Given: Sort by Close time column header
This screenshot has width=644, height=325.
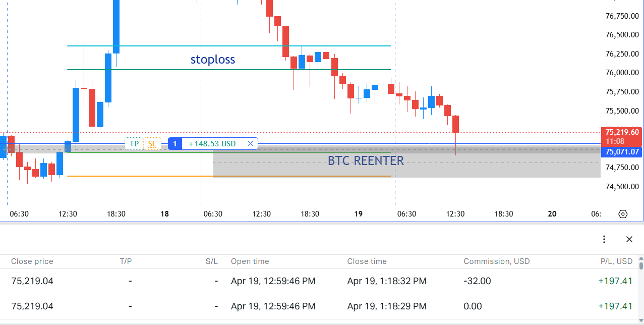Looking at the screenshot, I should [x=367, y=261].
